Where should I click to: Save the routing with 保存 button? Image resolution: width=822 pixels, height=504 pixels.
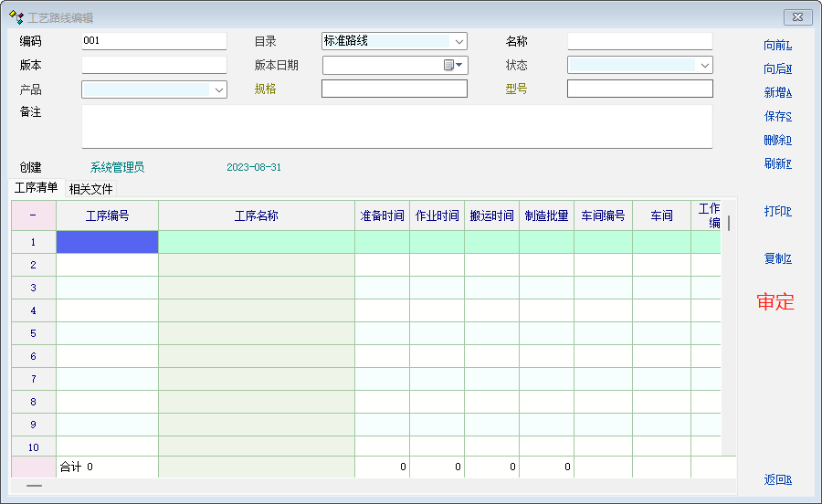pyautogui.click(x=777, y=116)
